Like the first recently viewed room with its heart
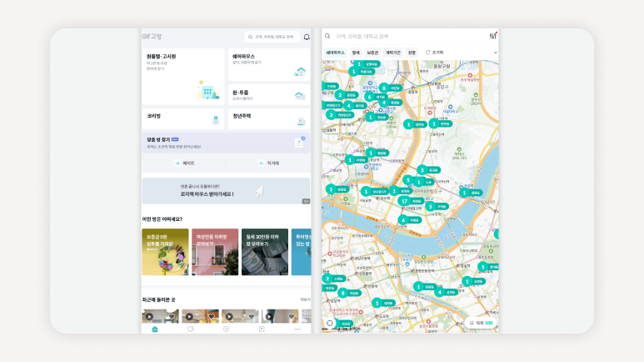Viewport: 644px width, 362px height. 172,316
